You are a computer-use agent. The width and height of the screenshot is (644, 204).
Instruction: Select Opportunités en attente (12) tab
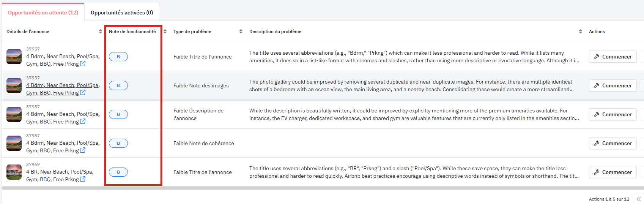tap(43, 13)
